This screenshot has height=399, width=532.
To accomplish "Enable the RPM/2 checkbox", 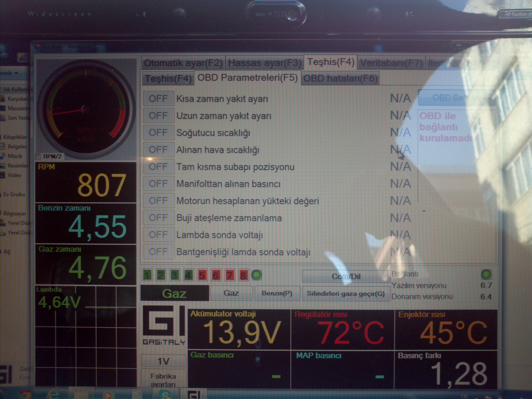I will tap(38, 157).
